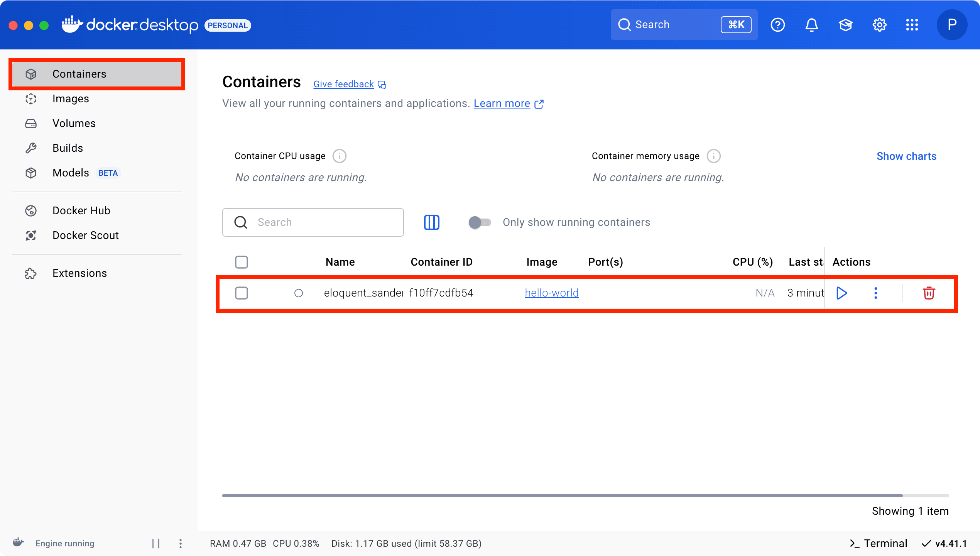Click info icon beside Container CPU usage
980x556 pixels.
coord(339,156)
